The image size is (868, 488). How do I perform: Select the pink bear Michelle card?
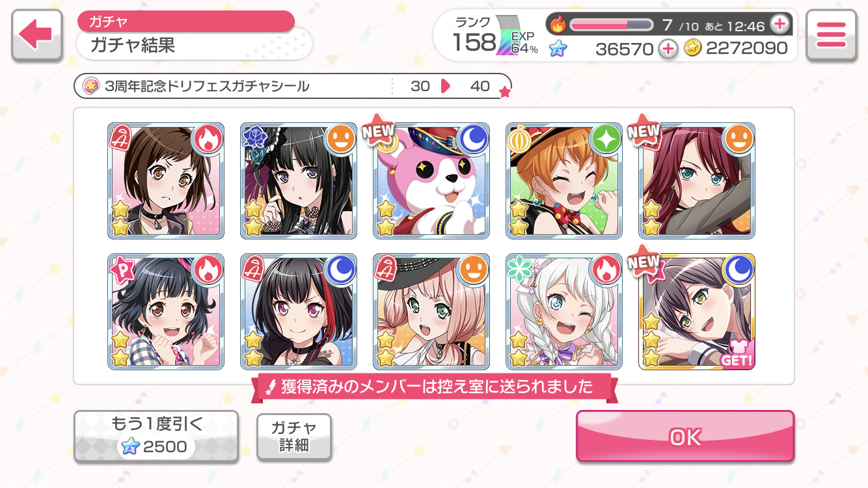click(431, 181)
